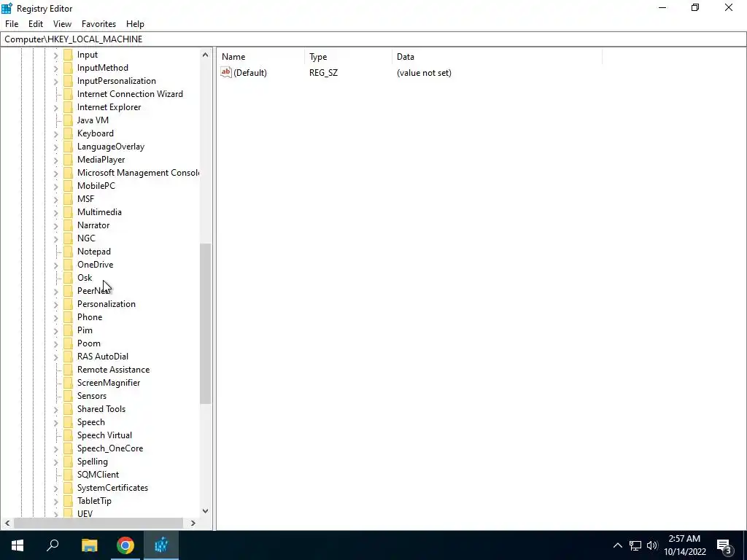Open the Windows Start menu
This screenshot has width=747, height=560.
point(18,545)
